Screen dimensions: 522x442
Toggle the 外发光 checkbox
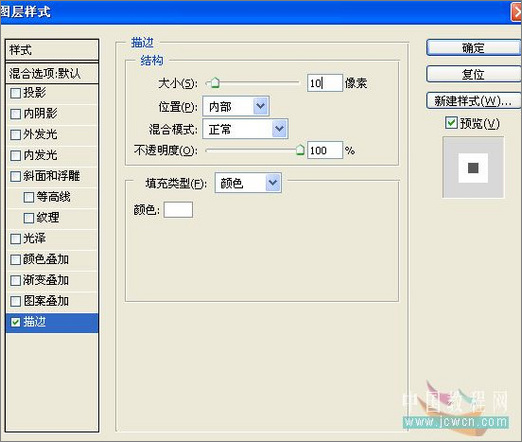click(x=15, y=135)
